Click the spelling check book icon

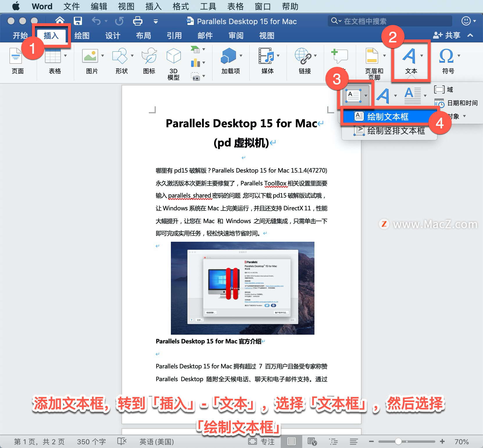[x=122, y=441]
